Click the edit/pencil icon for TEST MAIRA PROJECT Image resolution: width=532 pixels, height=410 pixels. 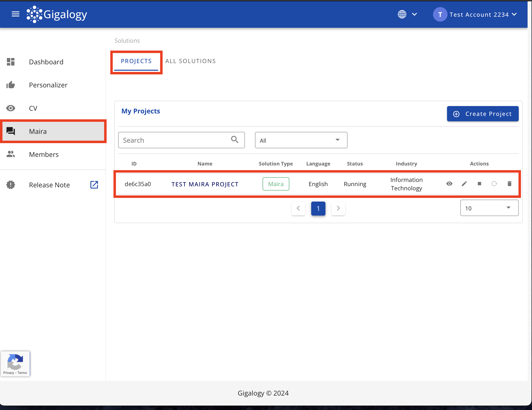click(x=464, y=184)
